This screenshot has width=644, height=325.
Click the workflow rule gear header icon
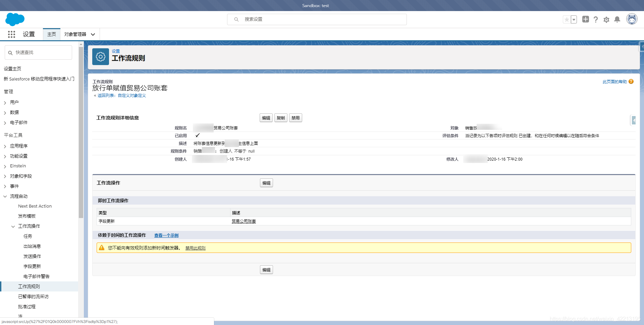click(101, 57)
